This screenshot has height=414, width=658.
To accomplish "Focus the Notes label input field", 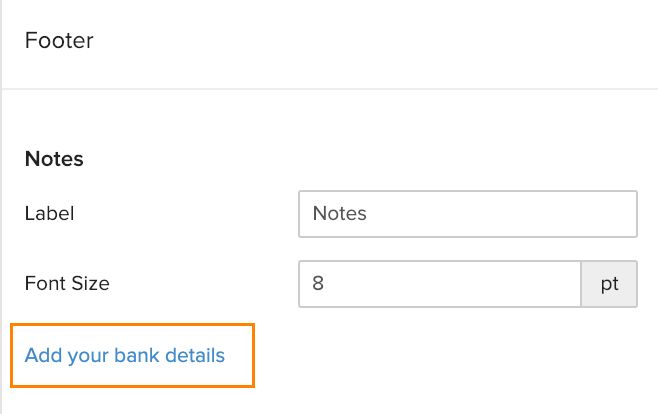I will (467, 213).
